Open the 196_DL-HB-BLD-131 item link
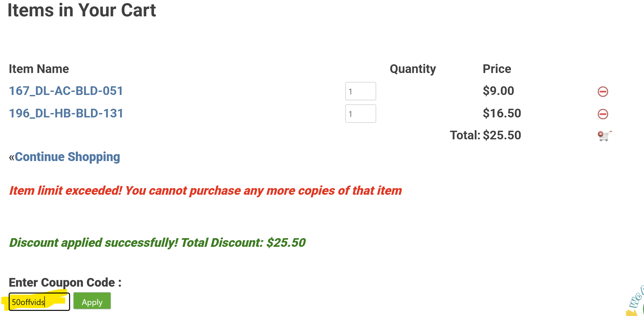The image size is (644, 316). coord(66,114)
